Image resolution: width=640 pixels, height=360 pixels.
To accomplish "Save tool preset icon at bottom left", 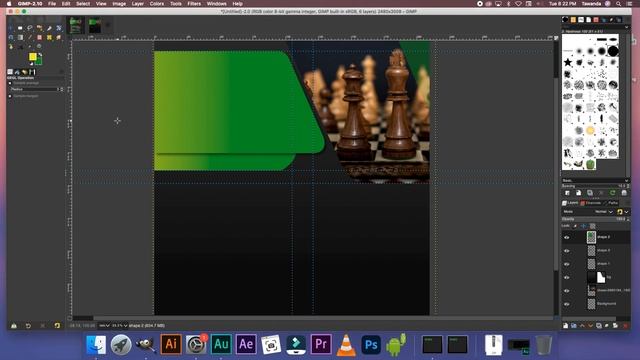I will pyautogui.click(x=14, y=325).
